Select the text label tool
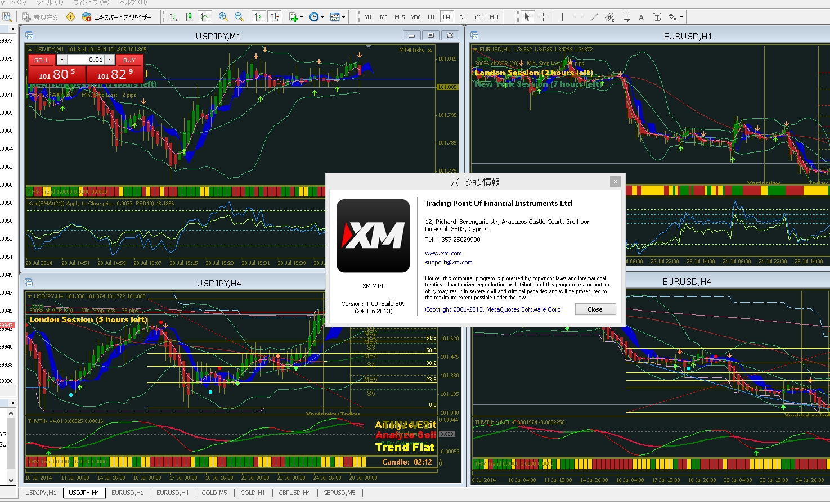 point(657,17)
